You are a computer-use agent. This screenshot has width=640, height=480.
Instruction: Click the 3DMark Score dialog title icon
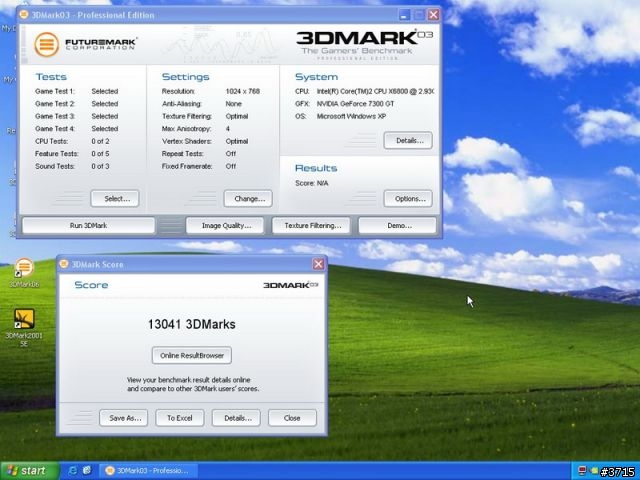64,264
